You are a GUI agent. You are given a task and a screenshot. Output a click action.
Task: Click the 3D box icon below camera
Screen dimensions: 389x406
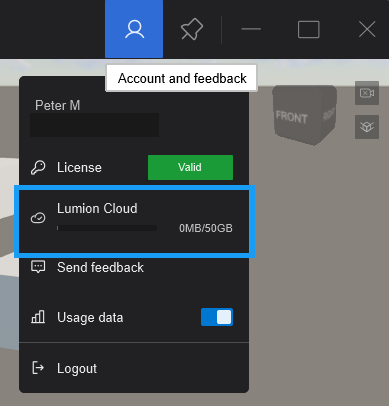click(367, 127)
